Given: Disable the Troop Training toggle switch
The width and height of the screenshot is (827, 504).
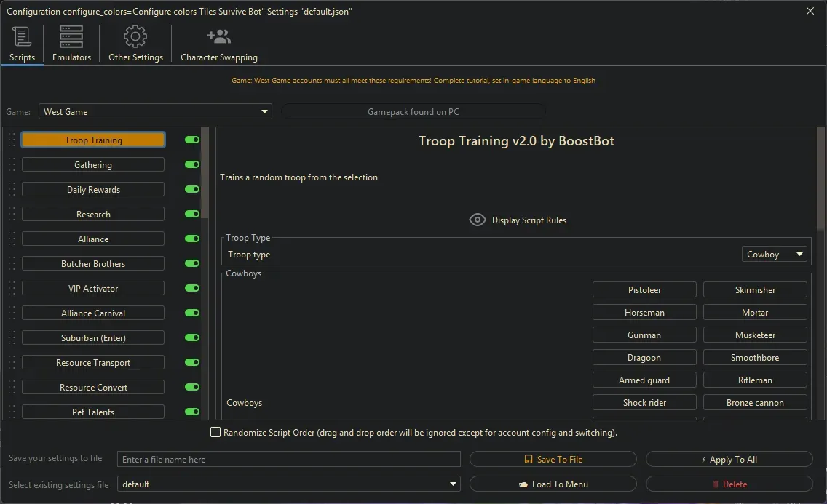Looking at the screenshot, I should [192, 140].
